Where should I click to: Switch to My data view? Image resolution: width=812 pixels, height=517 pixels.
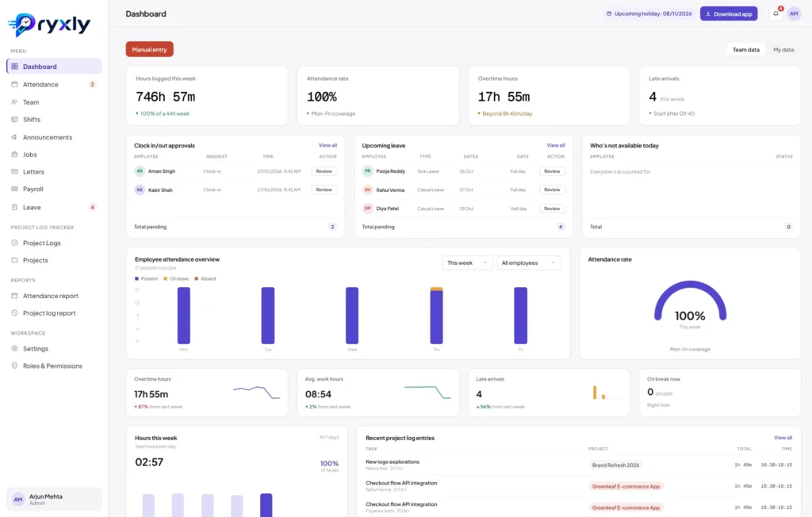[x=783, y=50]
